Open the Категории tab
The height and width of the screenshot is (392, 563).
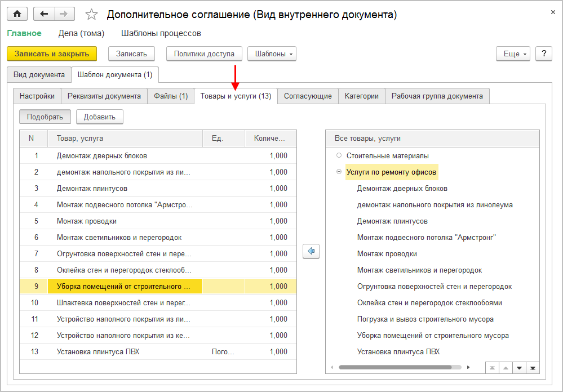[x=362, y=96]
